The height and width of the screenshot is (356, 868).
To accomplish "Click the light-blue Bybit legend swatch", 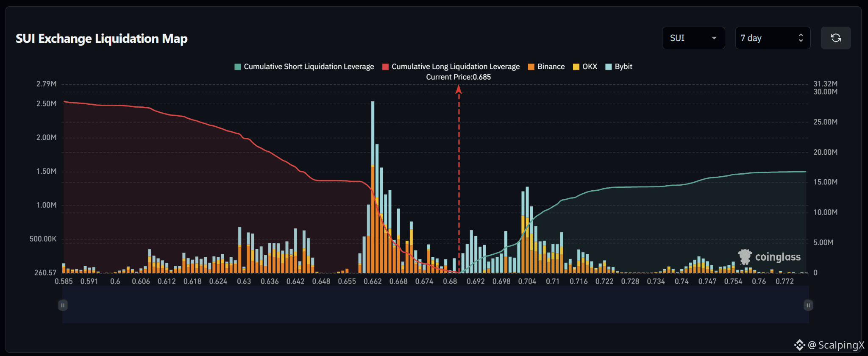I will 609,67.
